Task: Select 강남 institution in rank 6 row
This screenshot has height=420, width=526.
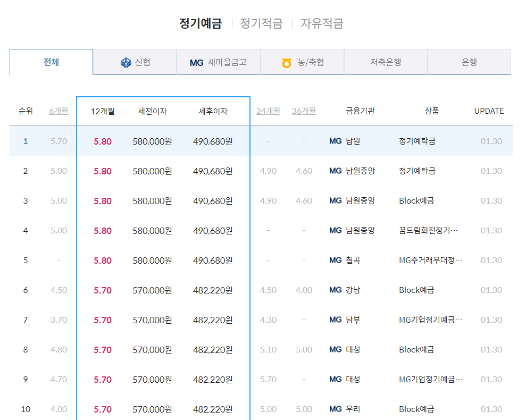Action: pyautogui.click(x=353, y=290)
